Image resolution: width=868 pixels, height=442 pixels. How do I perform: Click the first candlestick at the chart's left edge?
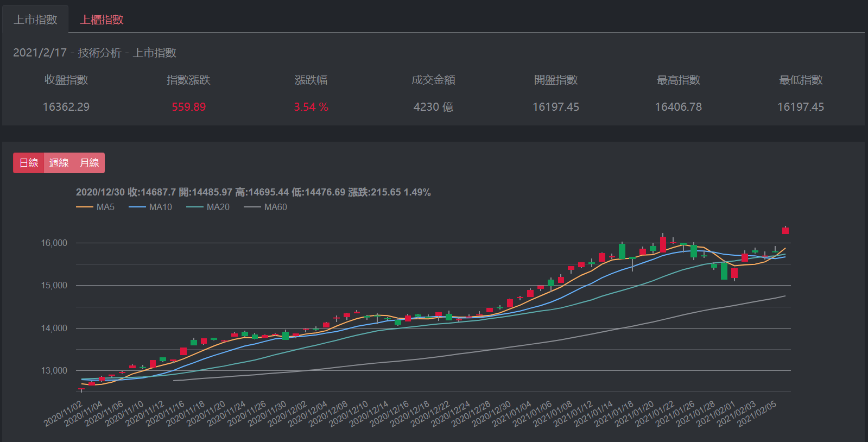tap(81, 389)
